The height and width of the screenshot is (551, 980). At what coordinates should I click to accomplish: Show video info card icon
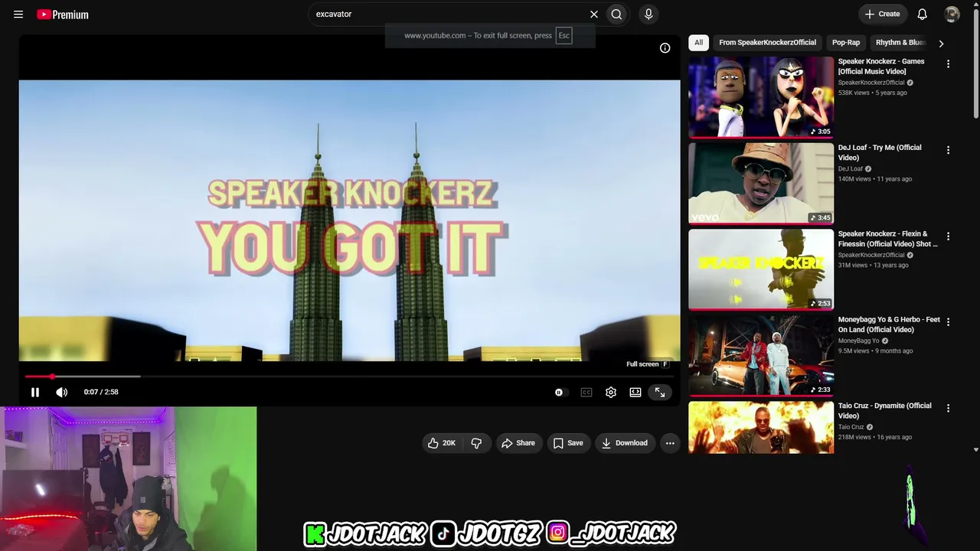pos(665,48)
